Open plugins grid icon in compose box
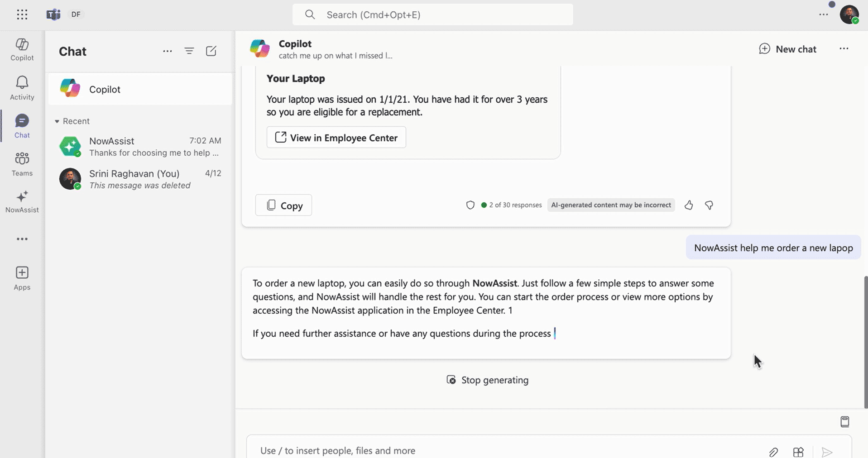Image resolution: width=868 pixels, height=458 pixels. pos(798,452)
